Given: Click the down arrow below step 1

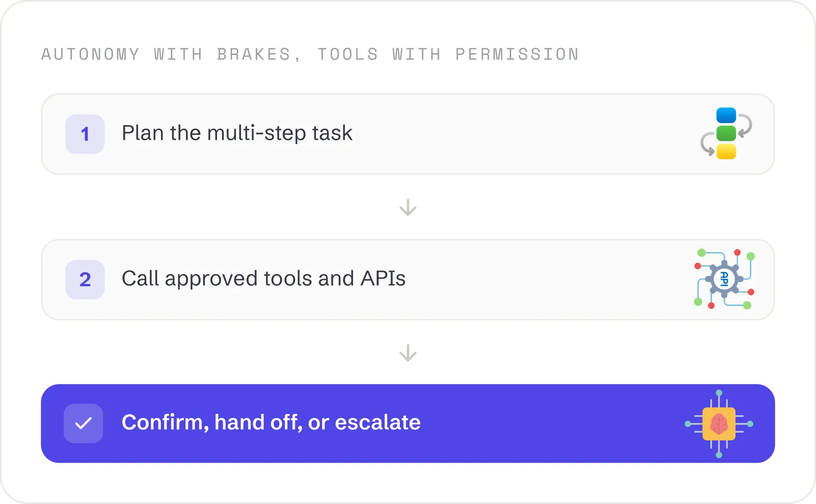Looking at the screenshot, I should [408, 207].
